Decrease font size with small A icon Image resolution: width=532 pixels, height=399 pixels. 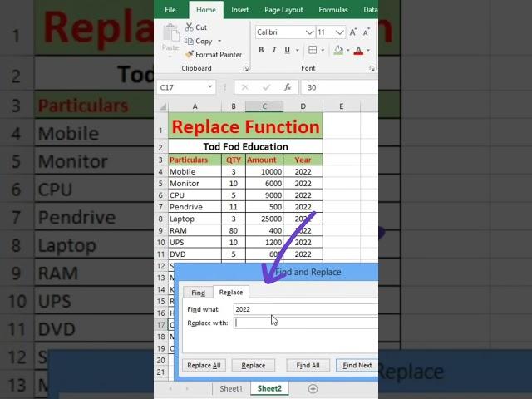366,32
